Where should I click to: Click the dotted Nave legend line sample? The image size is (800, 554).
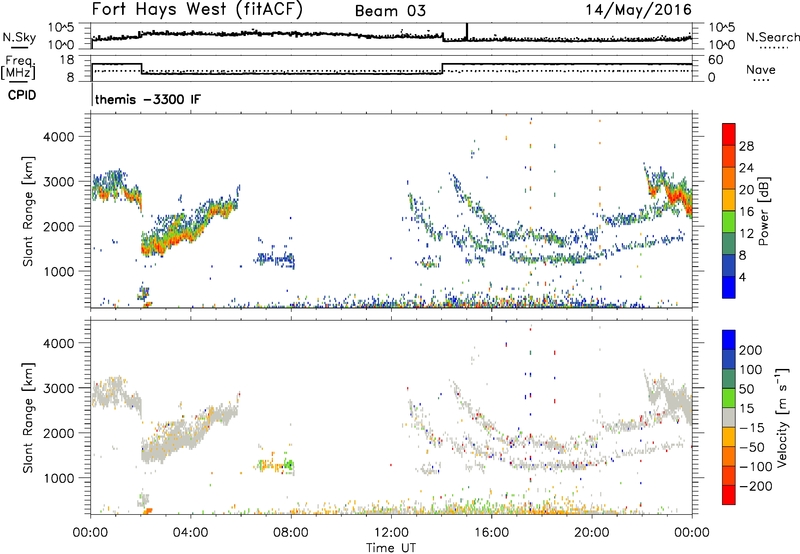[761, 81]
